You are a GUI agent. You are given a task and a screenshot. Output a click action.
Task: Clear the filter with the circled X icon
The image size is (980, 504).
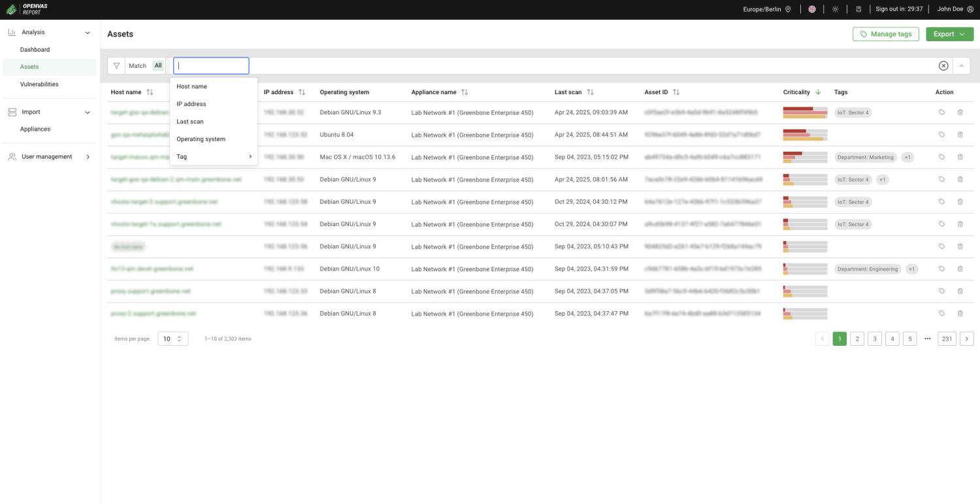pos(943,65)
